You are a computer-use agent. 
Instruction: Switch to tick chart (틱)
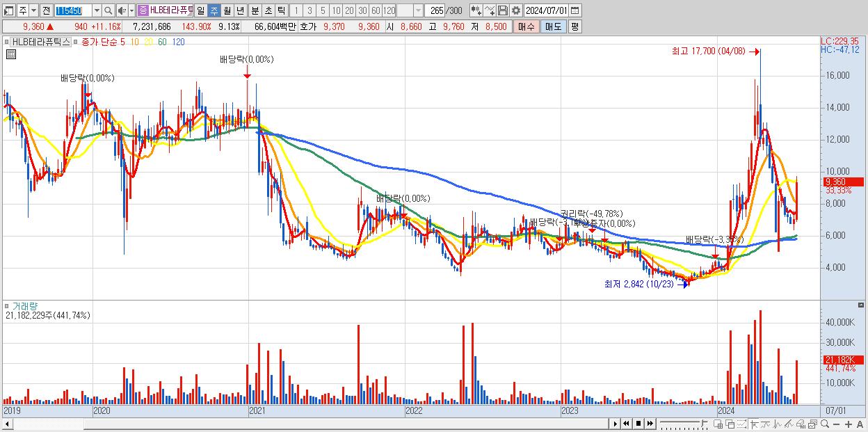tap(281, 10)
